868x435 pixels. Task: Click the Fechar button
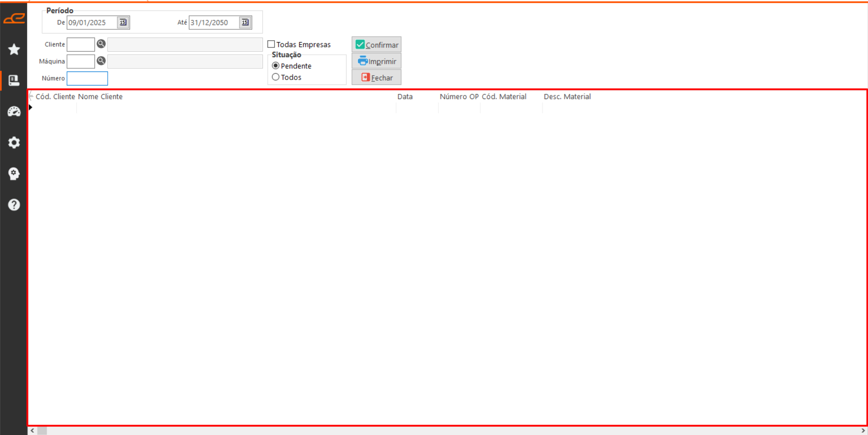click(x=376, y=78)
